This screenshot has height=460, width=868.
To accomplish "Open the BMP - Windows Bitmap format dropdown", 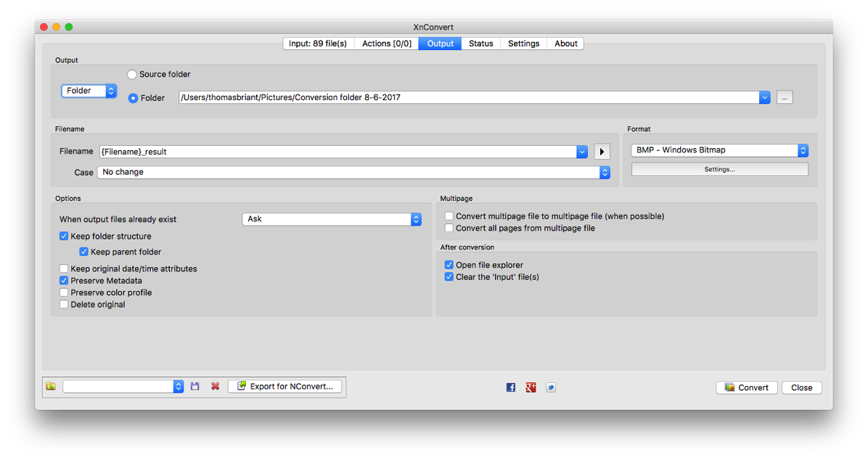I will click(x=720, y=150).
